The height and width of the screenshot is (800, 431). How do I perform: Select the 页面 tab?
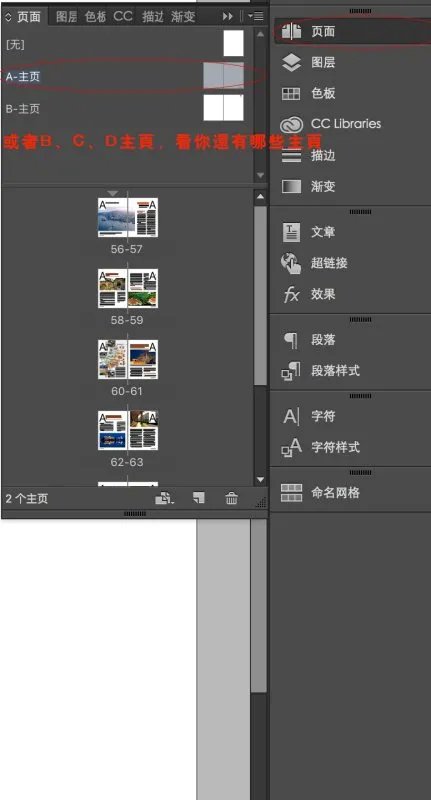29,16
